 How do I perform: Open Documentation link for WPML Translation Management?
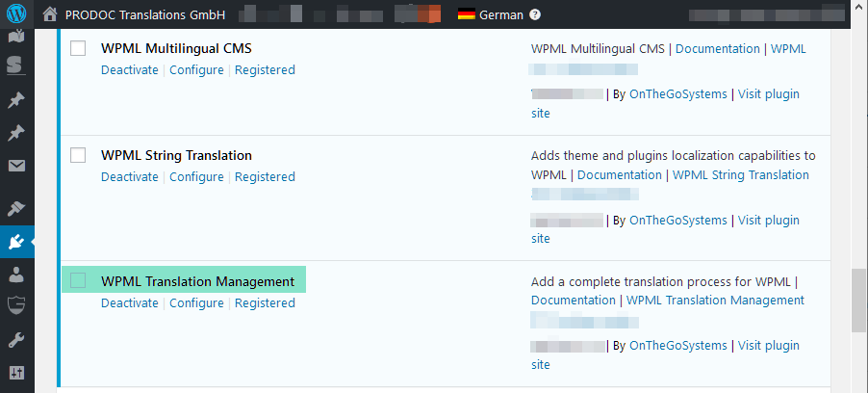pyautogui.click(x=573, y=300)
